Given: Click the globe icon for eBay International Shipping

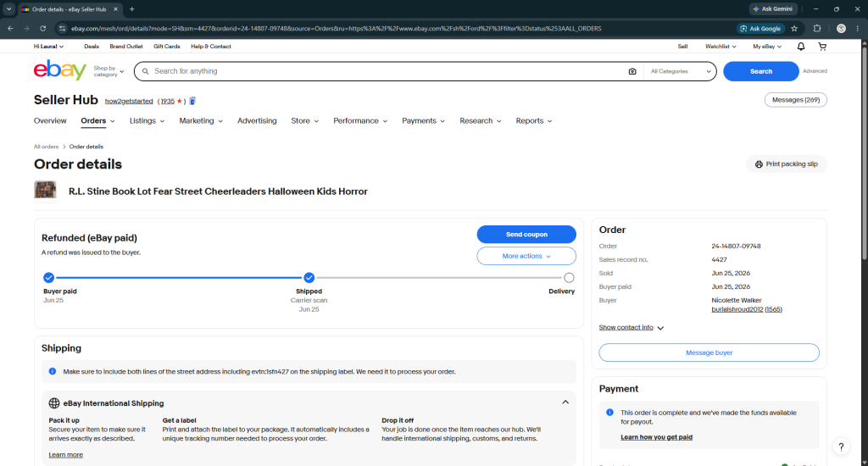Looking at the screenshot, I should pyautogui.click(x=54, y=403).
